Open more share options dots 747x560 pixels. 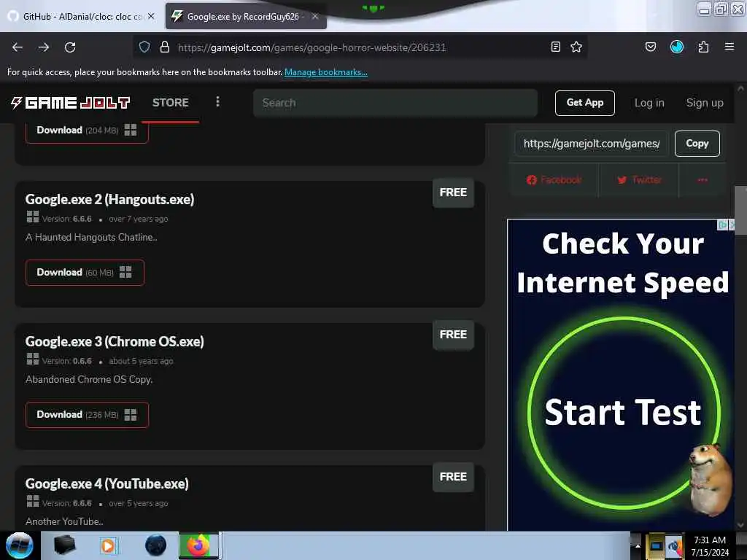(703, 180)
